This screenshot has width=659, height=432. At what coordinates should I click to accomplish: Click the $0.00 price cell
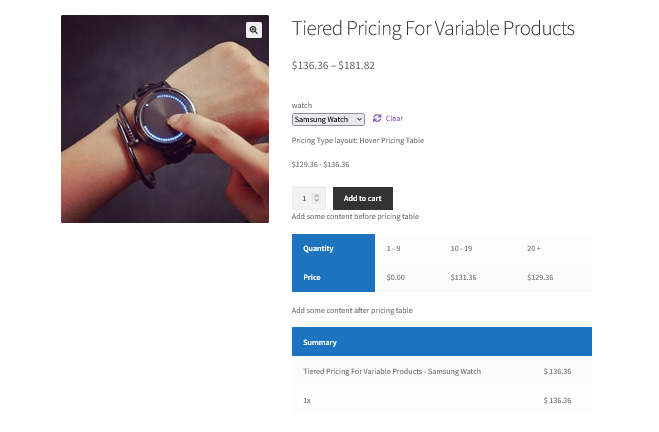point(396,277)
